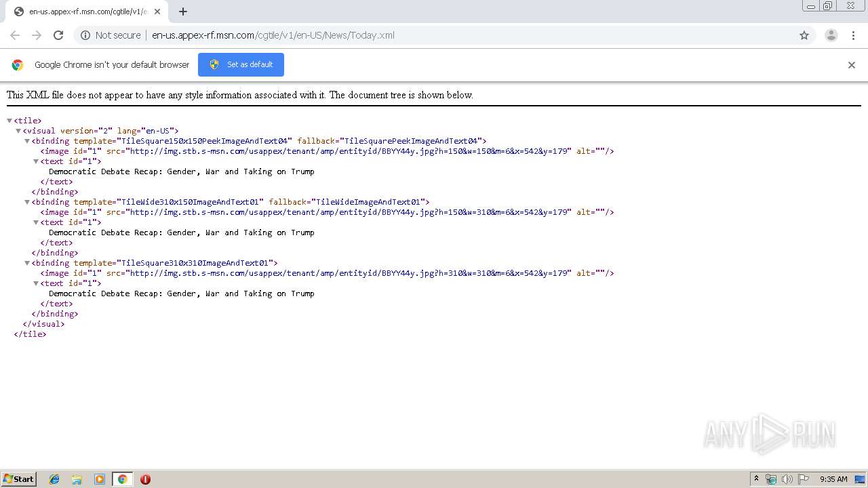Click headline text under TileSquare150x150 binding

182,171
